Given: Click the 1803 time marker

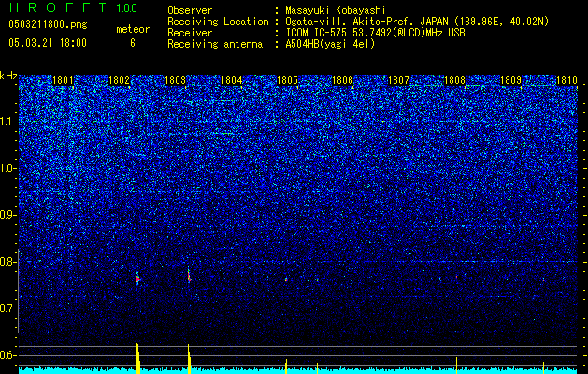Looking at the screenshot, I should click(x=175, y=80).
